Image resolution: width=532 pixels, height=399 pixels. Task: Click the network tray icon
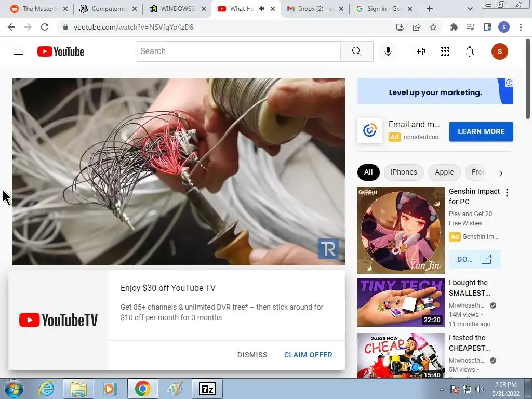[x=468, y=389]
